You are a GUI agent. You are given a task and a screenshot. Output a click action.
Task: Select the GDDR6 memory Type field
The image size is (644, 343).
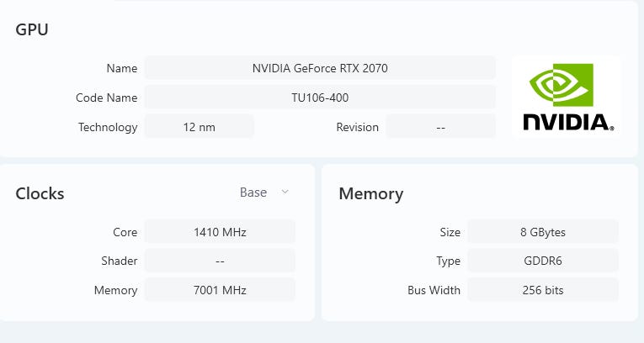click(542, 261)
